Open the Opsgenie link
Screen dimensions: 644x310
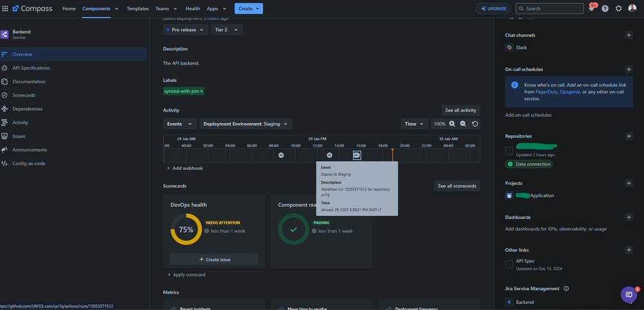point(570,92)
